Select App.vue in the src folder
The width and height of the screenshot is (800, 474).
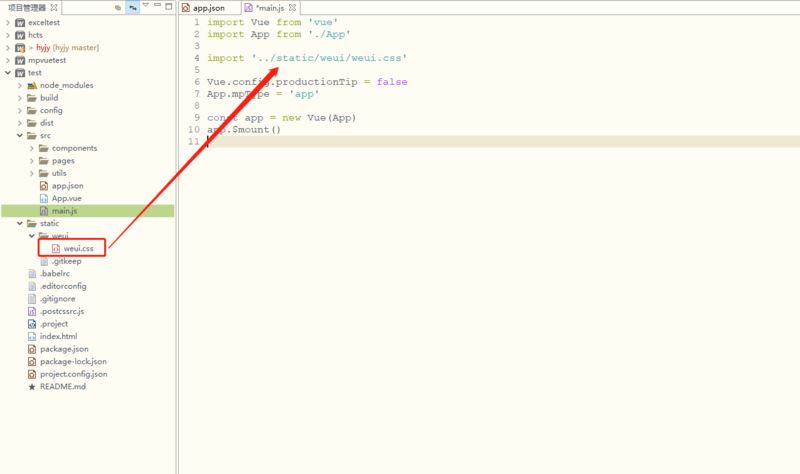tap(66, 198)
